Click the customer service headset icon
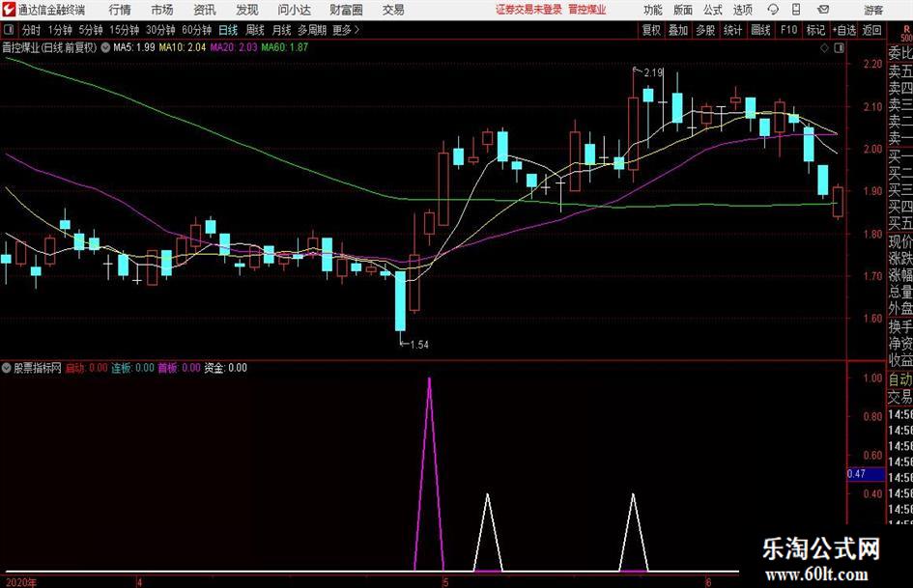The height and width of the screenshot is (588, 913). pyautogui.click(x=773, y=10)
